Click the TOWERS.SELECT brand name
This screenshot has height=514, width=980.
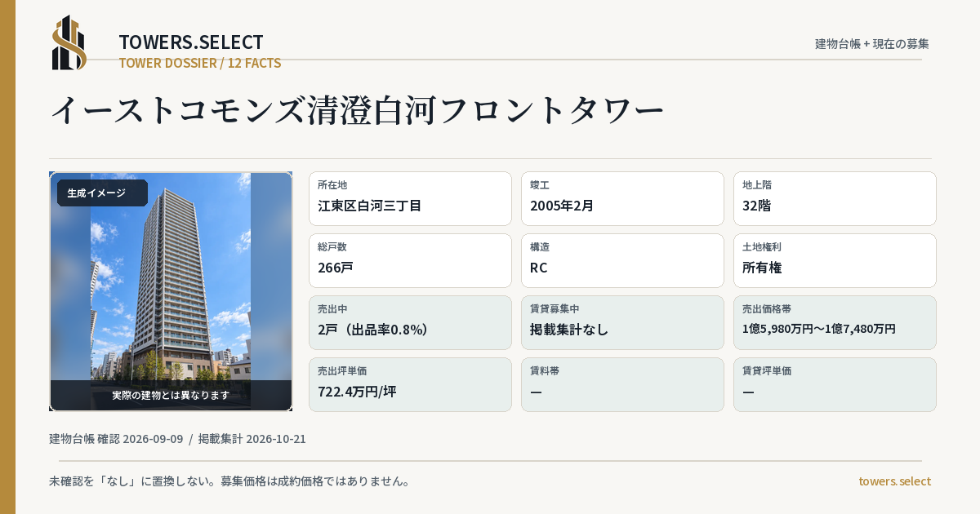click(x=191, y=42)
